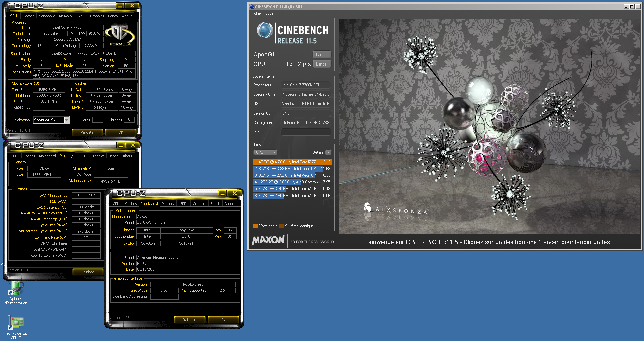Viewport: 644px width, 341px height.
Task: Select Bench tab in CPU-Z Memory window
Action: 114,156
